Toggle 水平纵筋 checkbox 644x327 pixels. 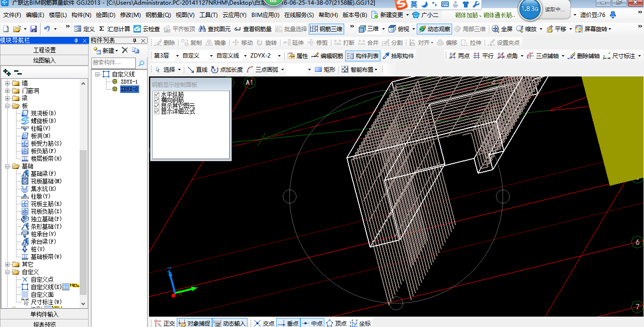tap(157, 95)
